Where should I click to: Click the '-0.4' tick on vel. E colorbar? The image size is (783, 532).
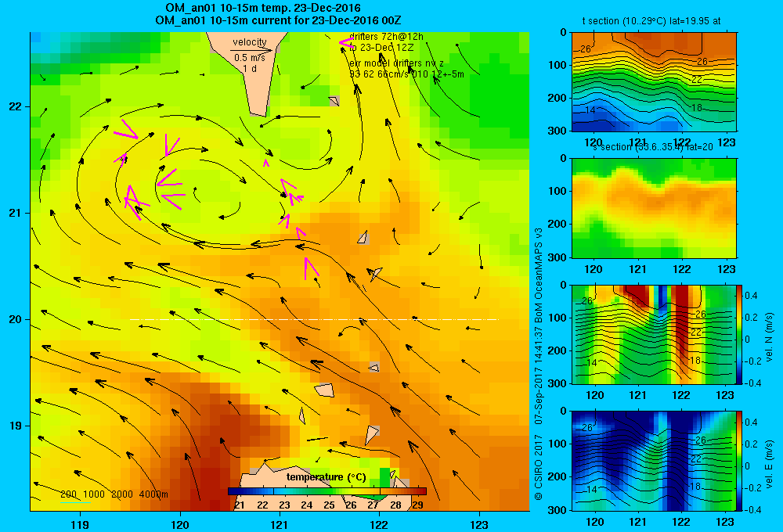coord(753,509)
